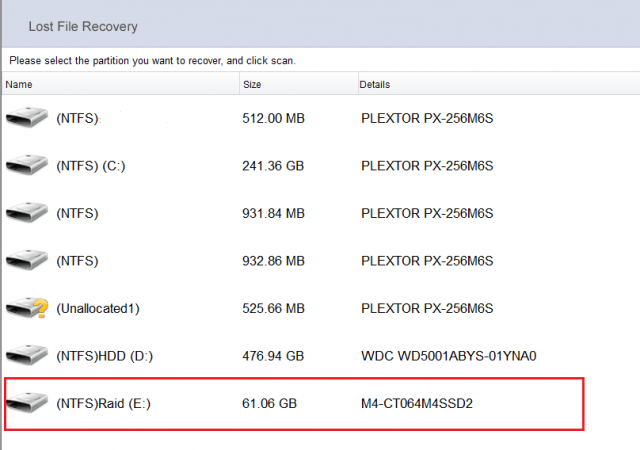This screenshot has width=640, height=450.
Task: Click the HDD (D:) drive icon
Action: [26, 355]
